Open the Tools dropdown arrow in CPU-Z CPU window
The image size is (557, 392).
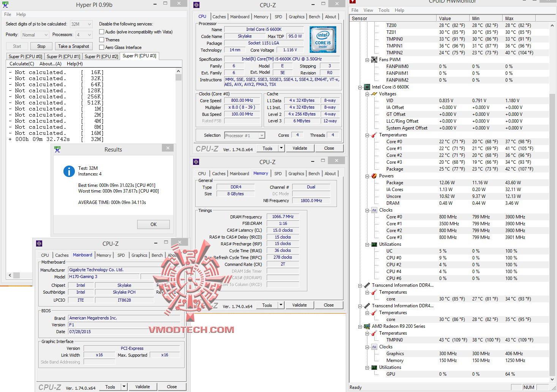281,148
